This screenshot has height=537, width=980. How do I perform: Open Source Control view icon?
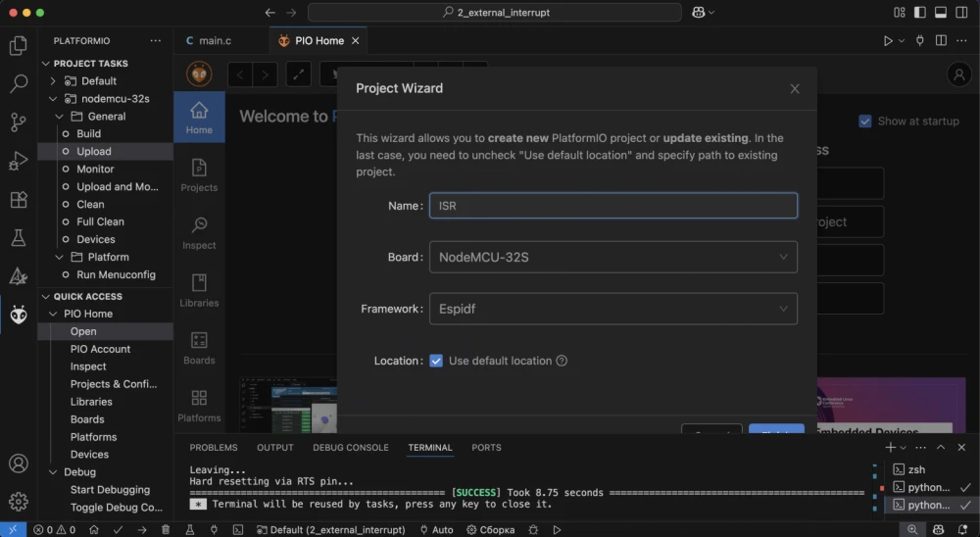coord(18,122)
